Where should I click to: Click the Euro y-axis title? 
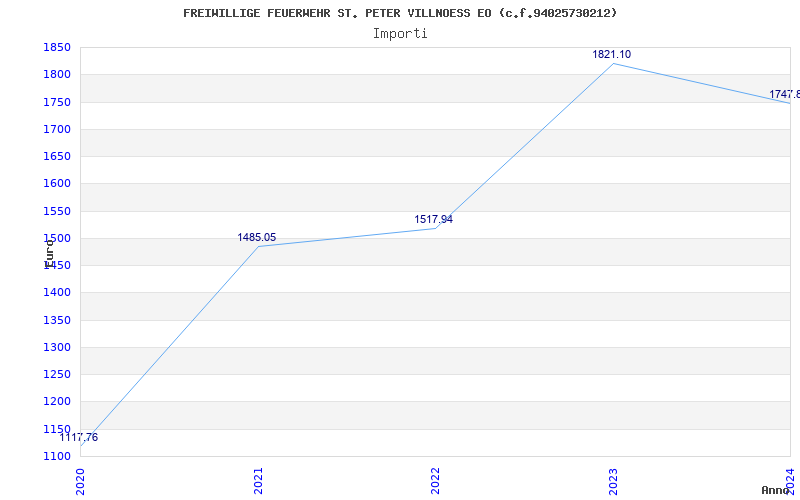(x=49, y=253)
